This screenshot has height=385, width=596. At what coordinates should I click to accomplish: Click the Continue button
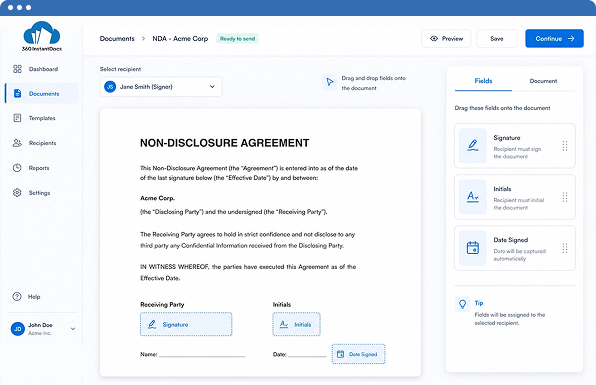click(x=554, y=38)
